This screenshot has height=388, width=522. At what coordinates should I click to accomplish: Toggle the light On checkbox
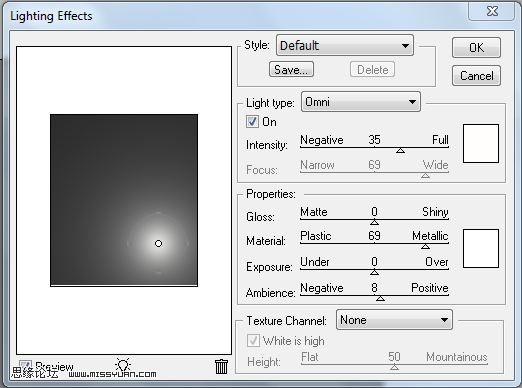[252, 121]
